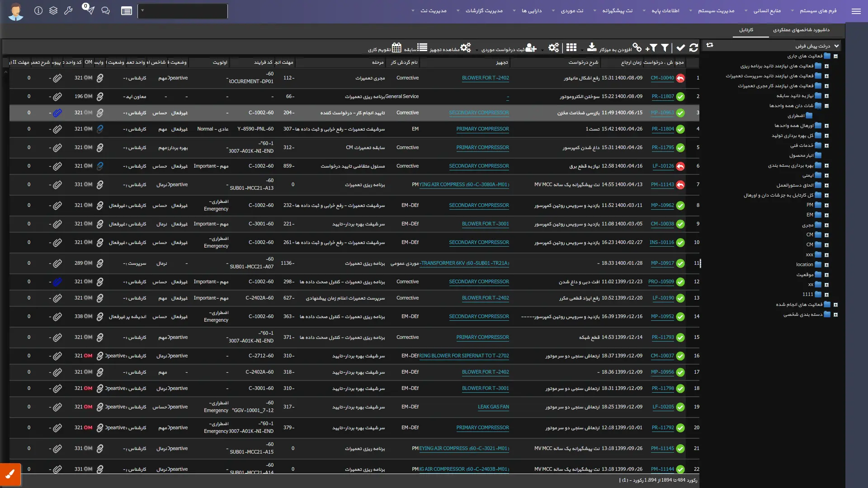Image resolution: width=868 pixels, height=488 pixels.
Task: Click the red return status icon for row 1
Action: [x=680, y=78]
